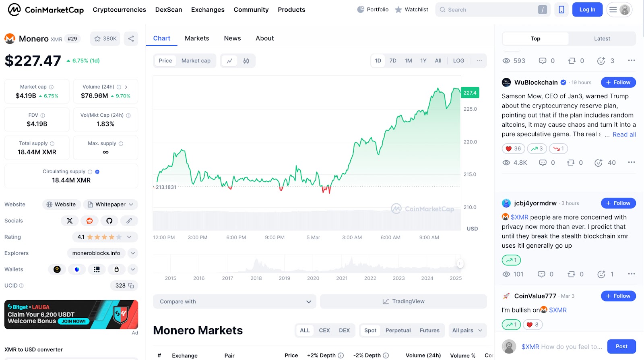This screenshot has width=644, height=360.
Task: Click Read all on WuBlockchain post
Action: click(x=624, y=134)
